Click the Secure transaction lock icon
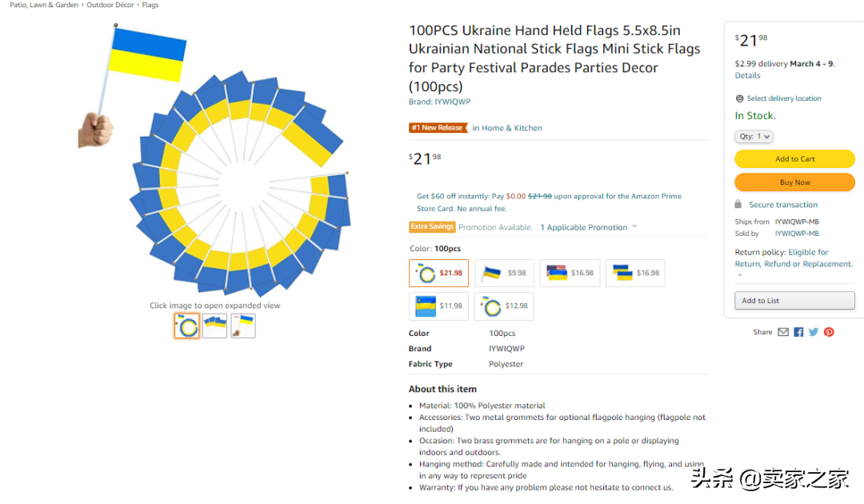This screenshot has height=504, width=864. [738, 205]
